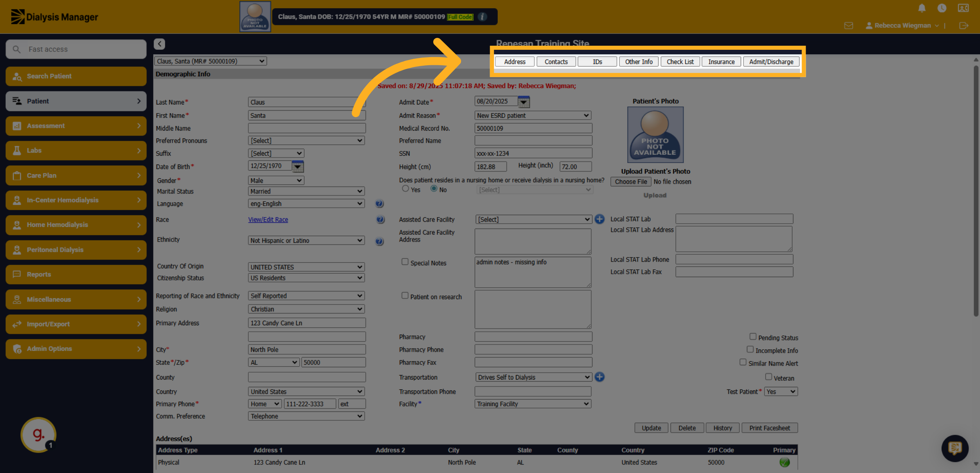Viewport: 980px width, 473px height.
Task: Click the green Primary address checkmark
Action: (x=784, y=462)
